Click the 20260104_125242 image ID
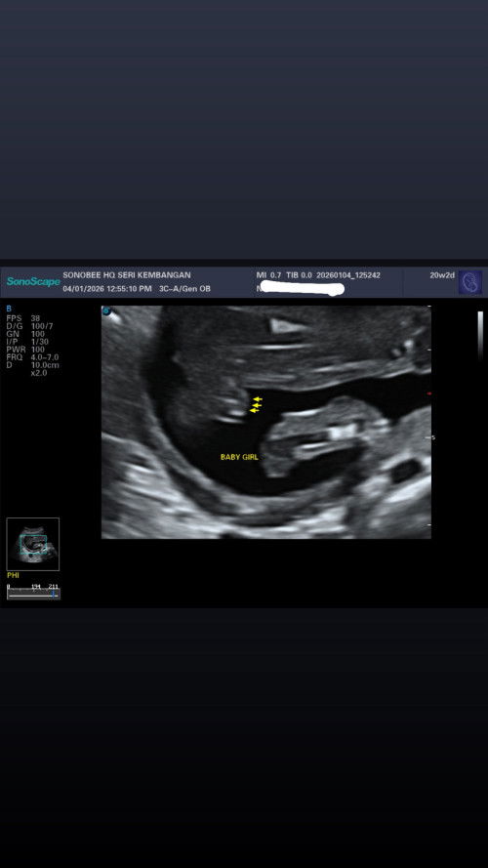Viewport: 488px width, 868px height. [x=348, y=275]
